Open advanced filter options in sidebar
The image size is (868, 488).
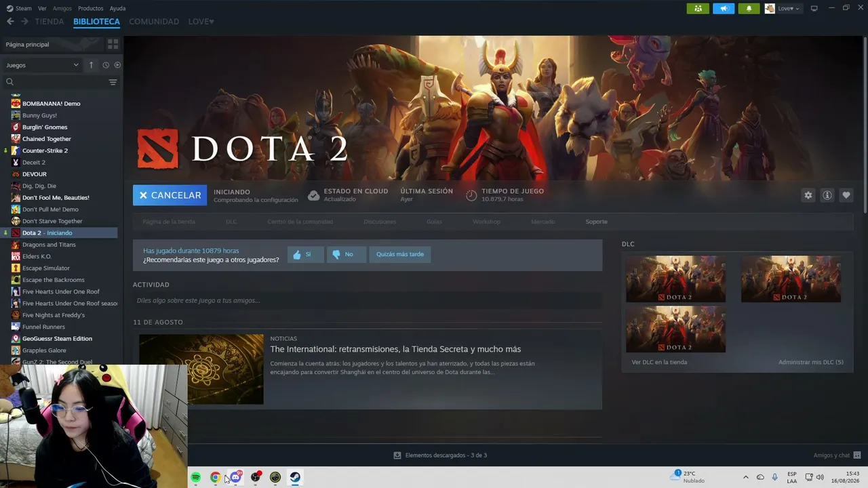(x=113, y=82)
